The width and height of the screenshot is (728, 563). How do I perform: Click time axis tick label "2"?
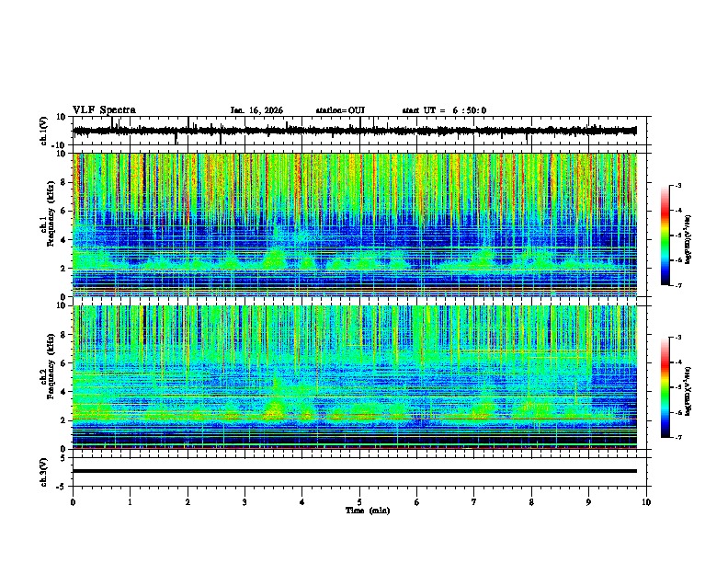tap(188, 502)
